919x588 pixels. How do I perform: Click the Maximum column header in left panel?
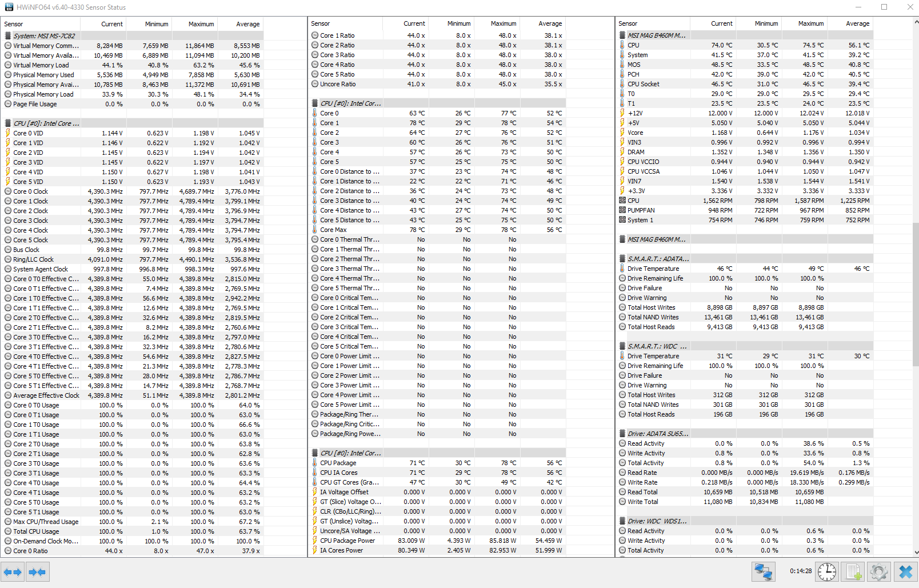coord(201,24)
